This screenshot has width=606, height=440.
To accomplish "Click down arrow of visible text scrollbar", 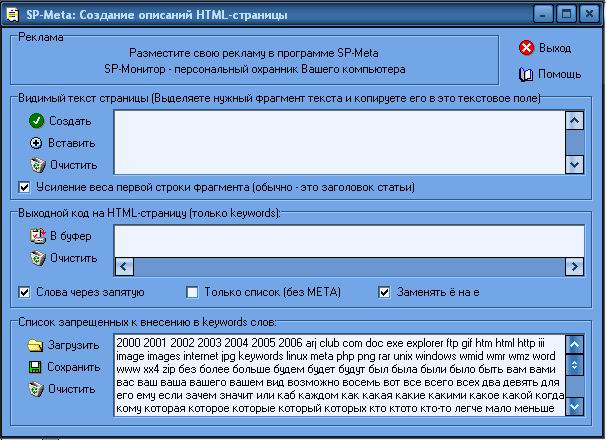I will tap(574, 165).
